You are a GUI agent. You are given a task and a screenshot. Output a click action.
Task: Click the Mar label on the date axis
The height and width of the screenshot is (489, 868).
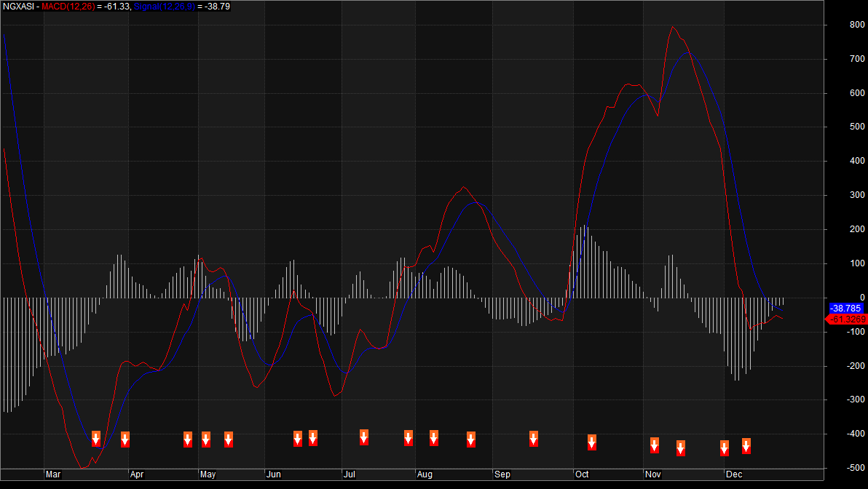click(x=53, y=474)
